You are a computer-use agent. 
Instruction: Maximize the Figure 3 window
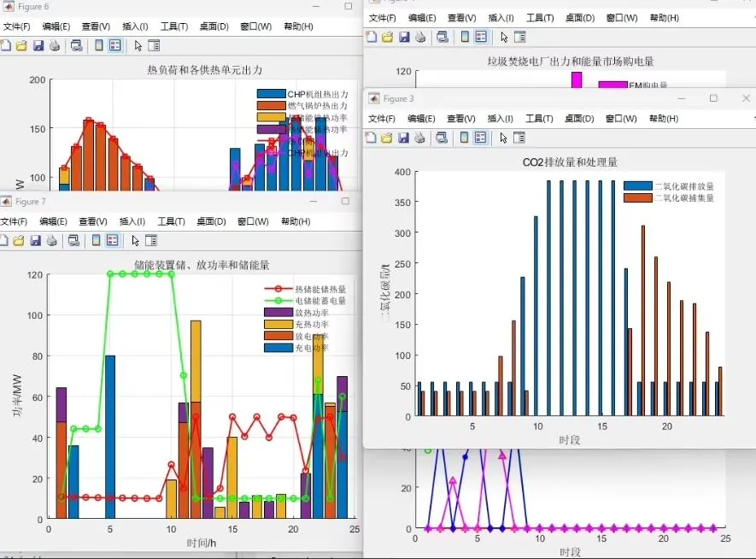point(713,98)
